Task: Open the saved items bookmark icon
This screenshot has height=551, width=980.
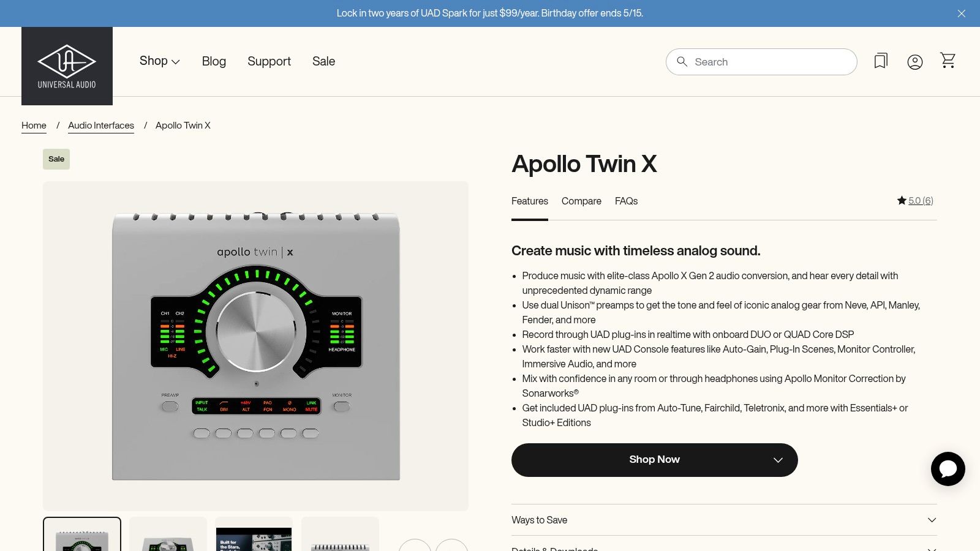Action: coord(881,61)
